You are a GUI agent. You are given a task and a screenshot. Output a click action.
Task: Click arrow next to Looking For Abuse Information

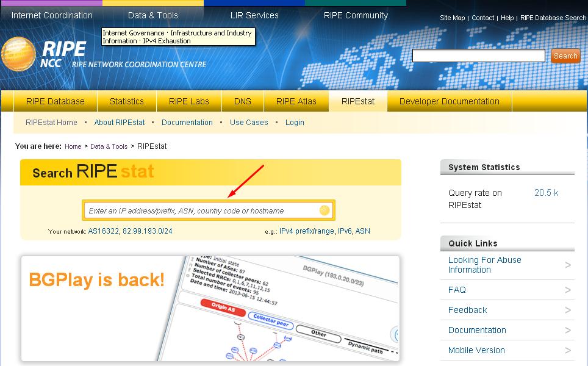[568, 265]
